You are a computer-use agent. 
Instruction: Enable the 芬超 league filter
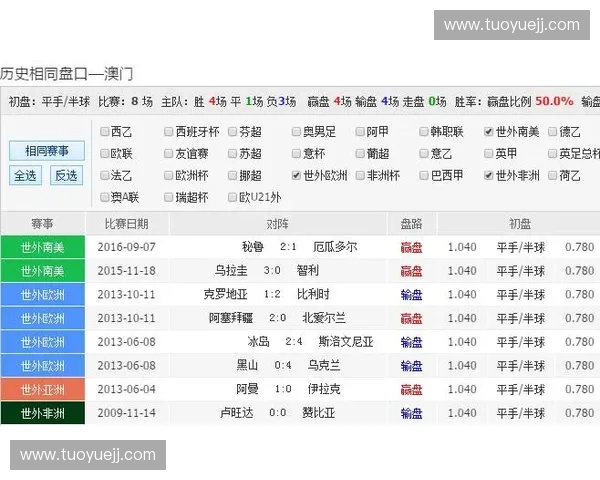coord(232,132)
